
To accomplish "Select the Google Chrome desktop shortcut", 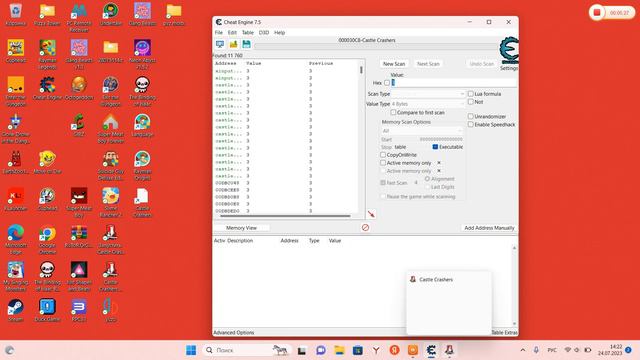I will 47,240.
